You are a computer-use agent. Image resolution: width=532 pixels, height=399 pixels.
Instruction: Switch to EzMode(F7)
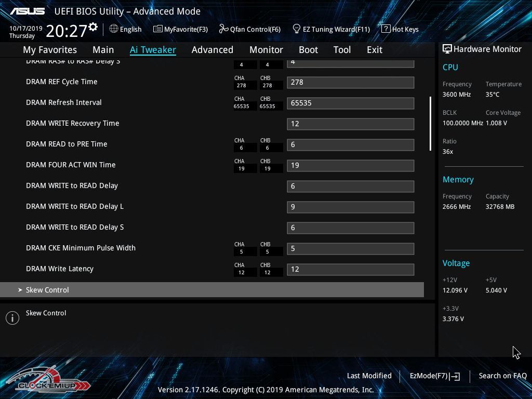[435, 376]
